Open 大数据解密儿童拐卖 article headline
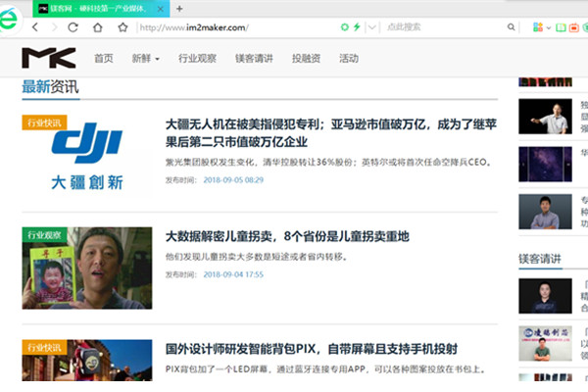The height and width of the screenshot is (392, 588). (x=286, y=237)
